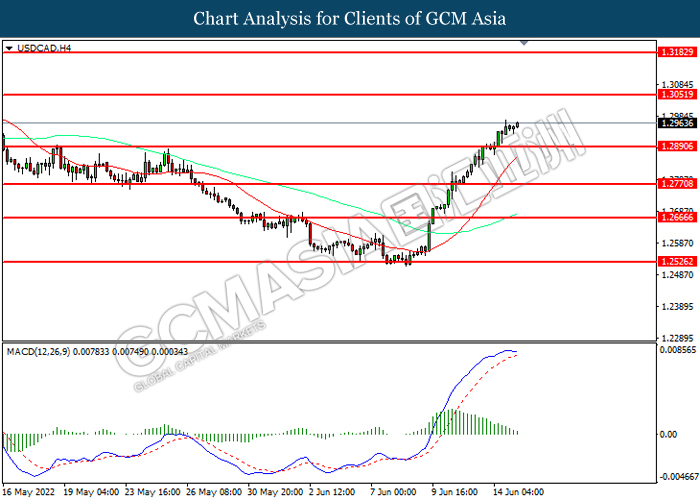Click the 30 May 20:00 time label

pyautogui.click(x=276, y=492)
